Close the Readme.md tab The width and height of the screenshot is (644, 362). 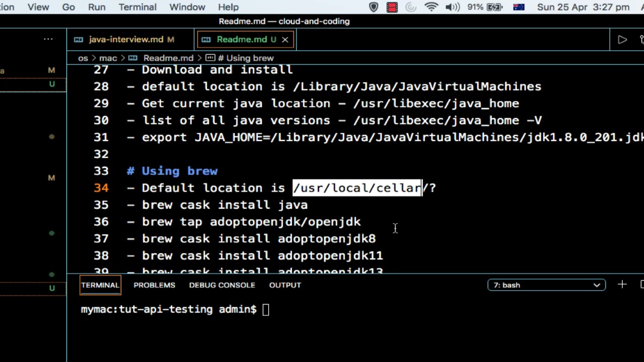(x=285, y=39)
